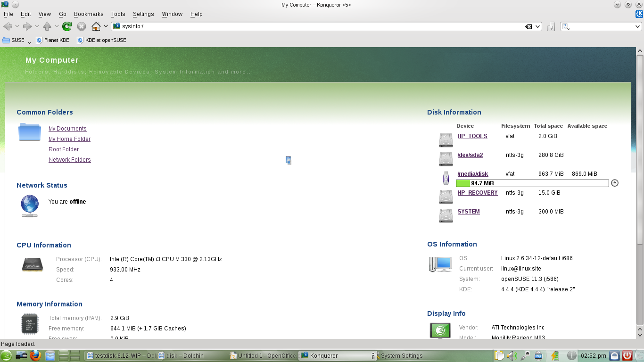The height and width of the screenshot is (362, 644).
Task: Expand the location bar history dropdown
Action: [x=537, y=27]
